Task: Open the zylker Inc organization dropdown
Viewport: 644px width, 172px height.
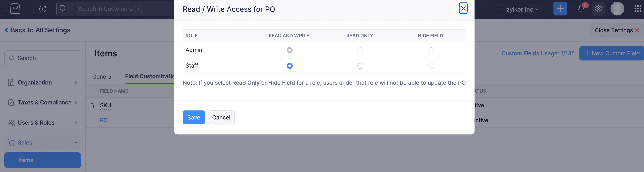Action: tap(522, 9)
